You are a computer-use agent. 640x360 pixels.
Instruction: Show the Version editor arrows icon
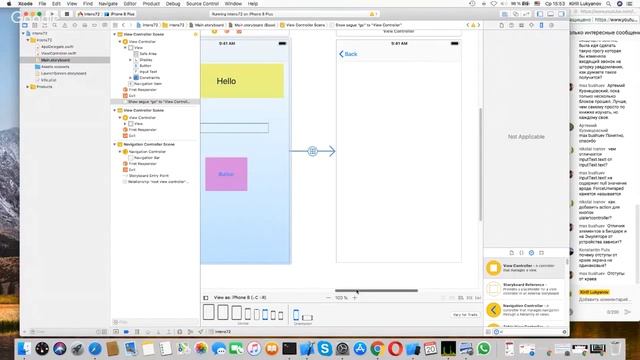click(x=526, y=14)
